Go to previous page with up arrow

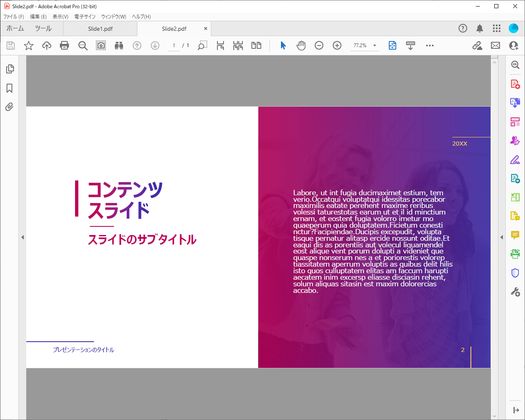click(x=137, y=46)
